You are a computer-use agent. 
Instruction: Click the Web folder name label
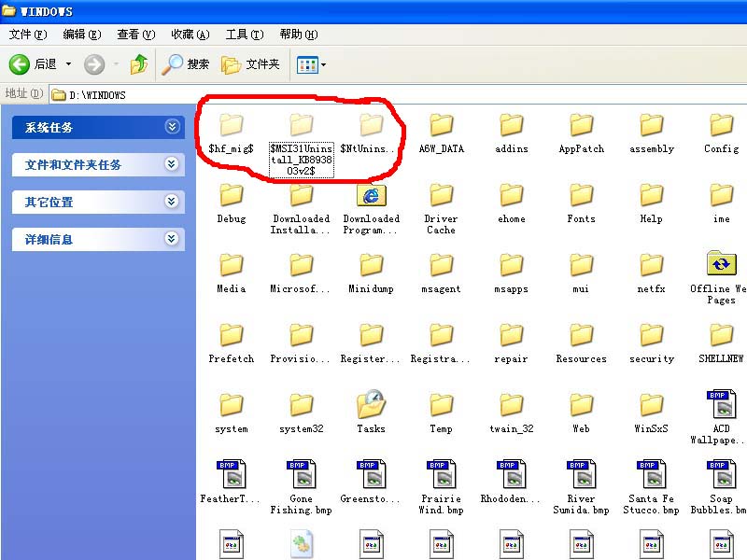581,429
